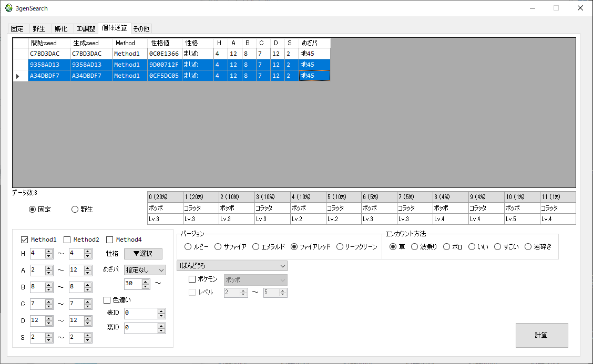Select the 岩砕き encounter method
Viewport: 593px width, 364px height.
[538, 247]
